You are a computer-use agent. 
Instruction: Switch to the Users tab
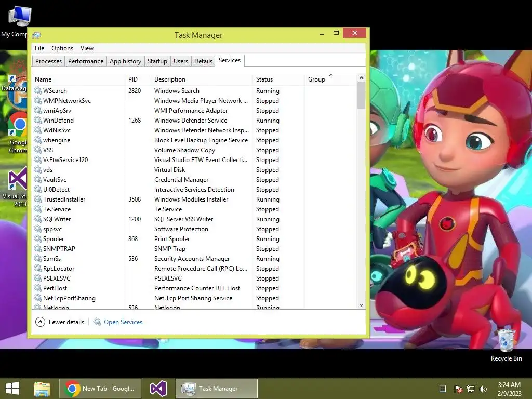pos(180,61)
